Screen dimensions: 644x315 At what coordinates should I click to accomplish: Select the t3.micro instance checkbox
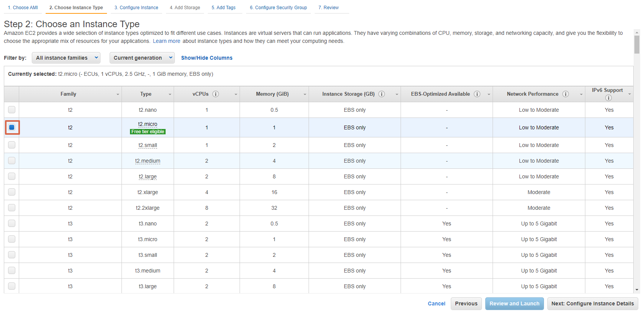[12, 239]
